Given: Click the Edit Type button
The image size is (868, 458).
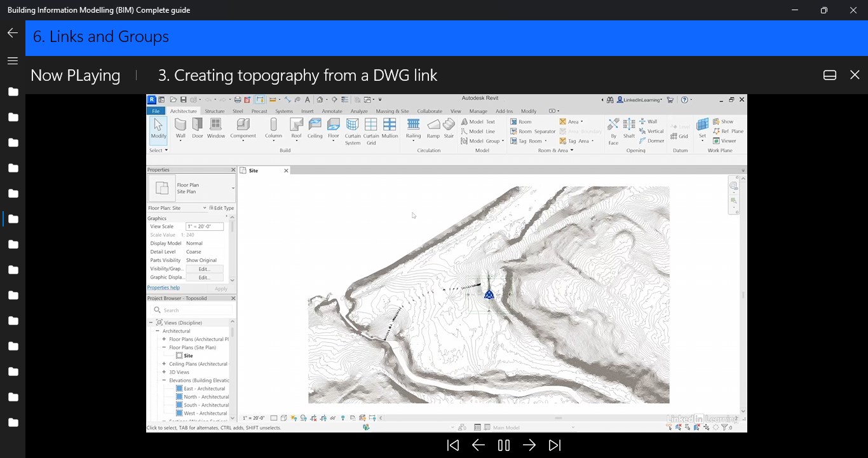Looking at the screenshot, I should (x=224, y=208).
